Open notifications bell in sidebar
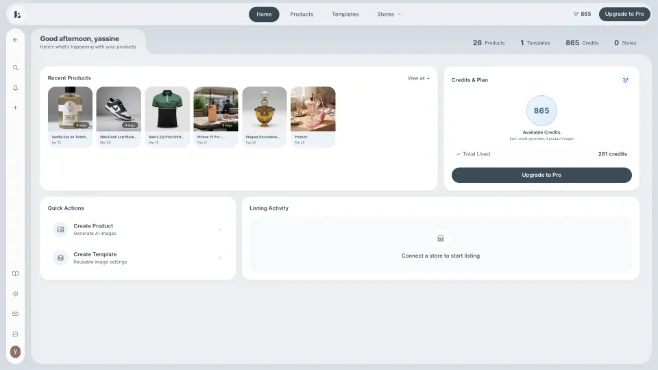Screen dimensions: 658x370 coord(16,88)
